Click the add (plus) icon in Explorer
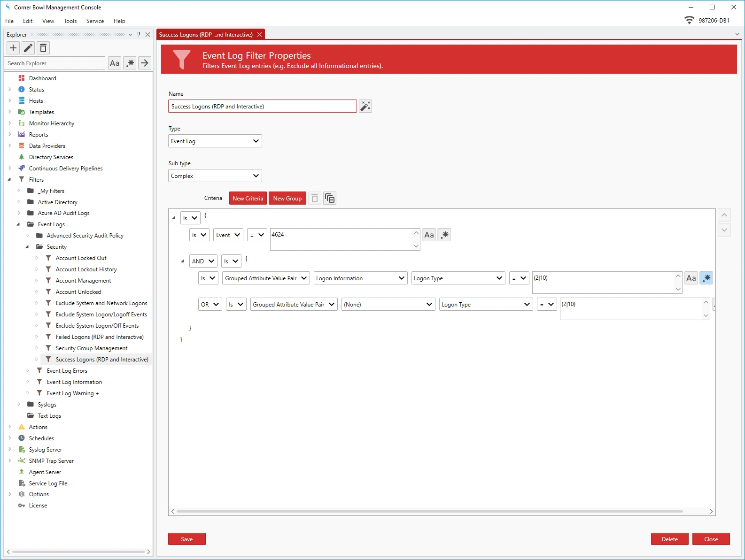 click(x=13, y=48)
